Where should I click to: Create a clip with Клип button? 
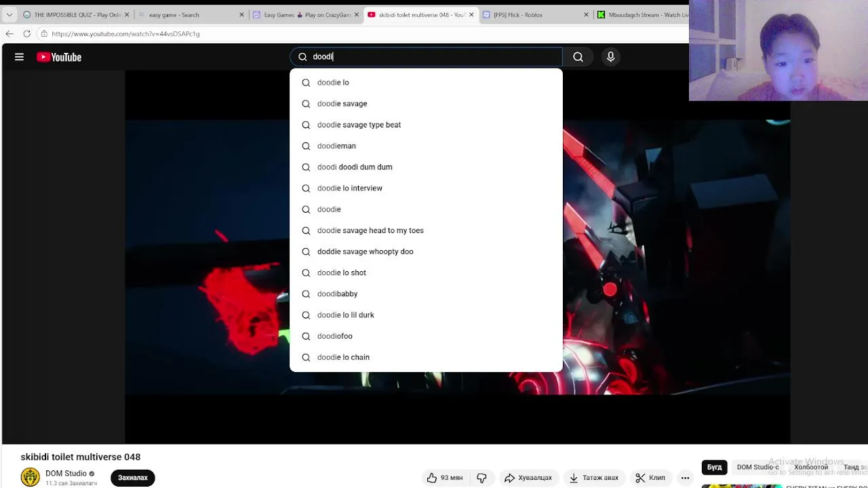point(650,478)
